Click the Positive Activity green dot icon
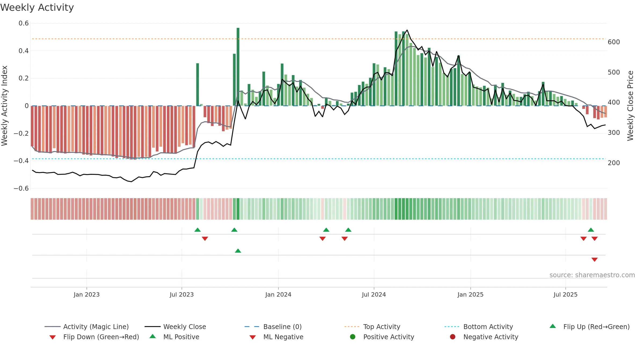 (x=353, y=337)
